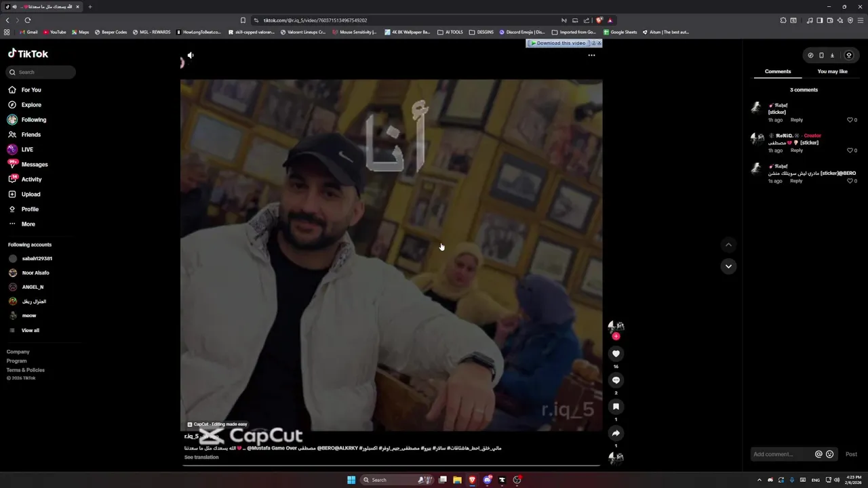The height and width of the screenshot is (488, 868).
Task: Click the TikTok logo
Action: pyautogui.click(x=28, y=54)
